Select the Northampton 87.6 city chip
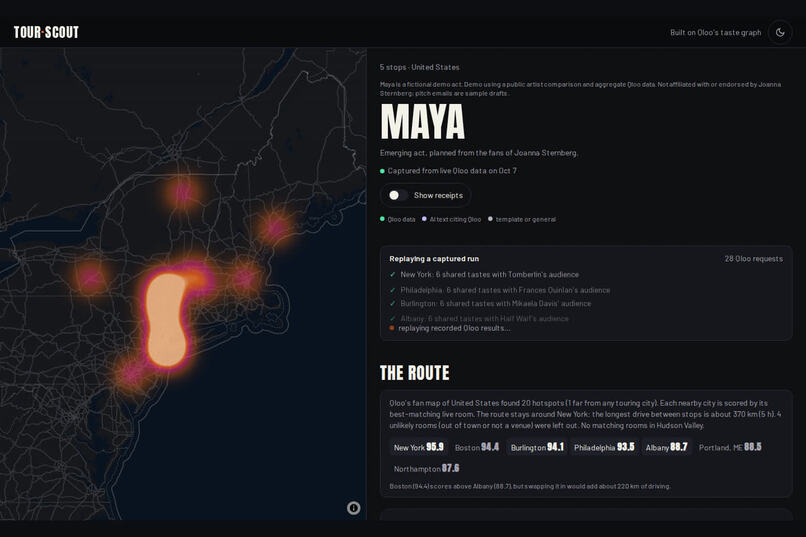The height and width of the screenshot is (537, 806). 426,469
